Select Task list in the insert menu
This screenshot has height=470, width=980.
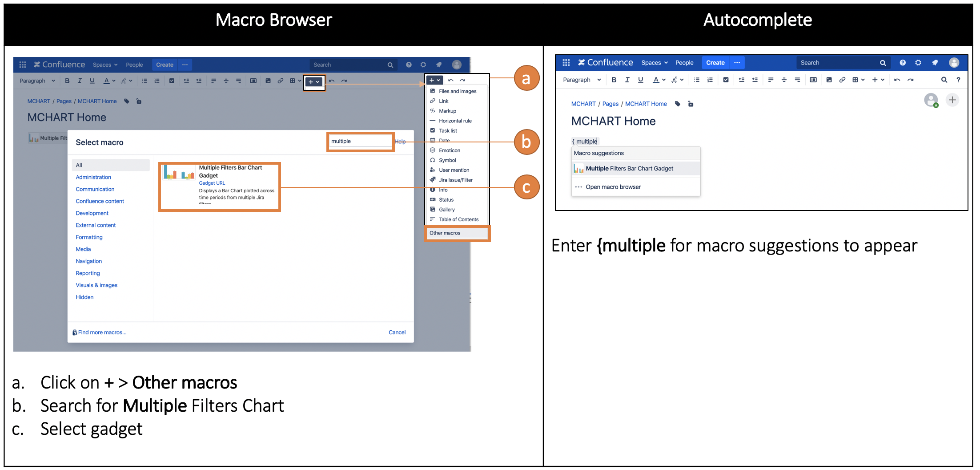[x=448, y=131]
